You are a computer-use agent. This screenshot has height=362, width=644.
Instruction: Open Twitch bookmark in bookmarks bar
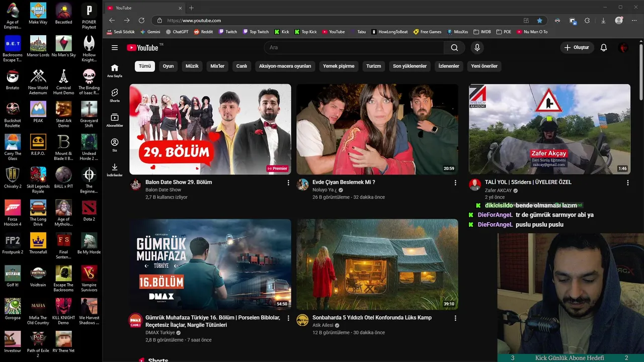pos(228,32)
